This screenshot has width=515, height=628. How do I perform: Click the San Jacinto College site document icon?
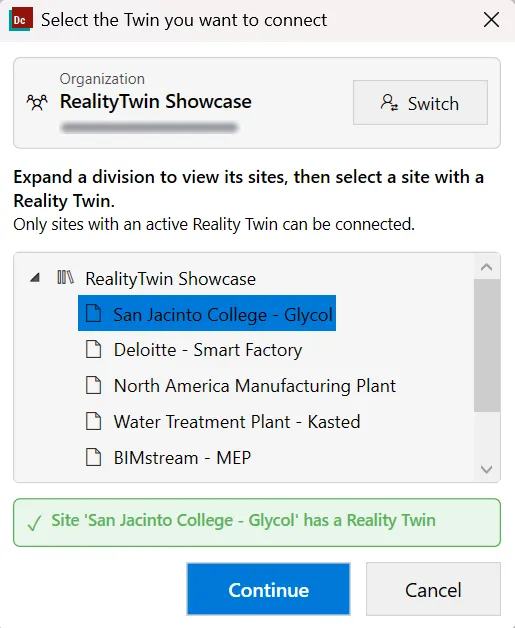click(94, 313)
